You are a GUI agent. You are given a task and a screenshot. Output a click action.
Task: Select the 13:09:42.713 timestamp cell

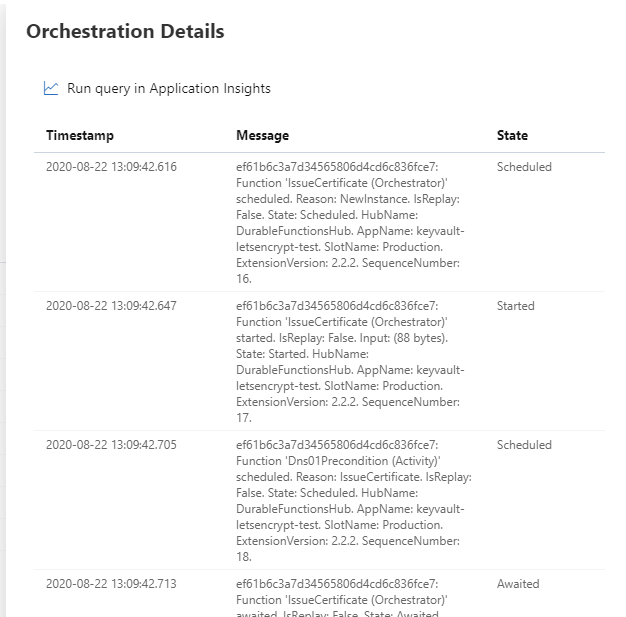click(x=111, y=584)
